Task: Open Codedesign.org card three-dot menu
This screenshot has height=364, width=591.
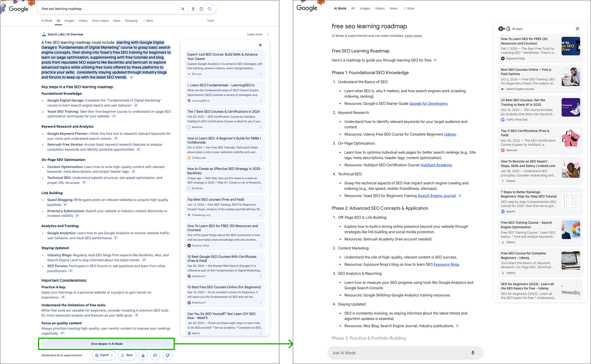Action: tap(261, 215)
